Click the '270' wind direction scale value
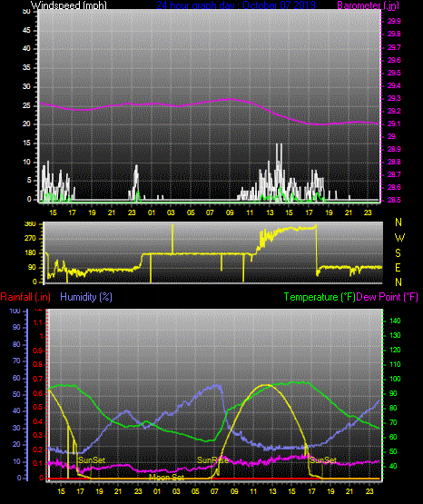 (x=30, y=239)
